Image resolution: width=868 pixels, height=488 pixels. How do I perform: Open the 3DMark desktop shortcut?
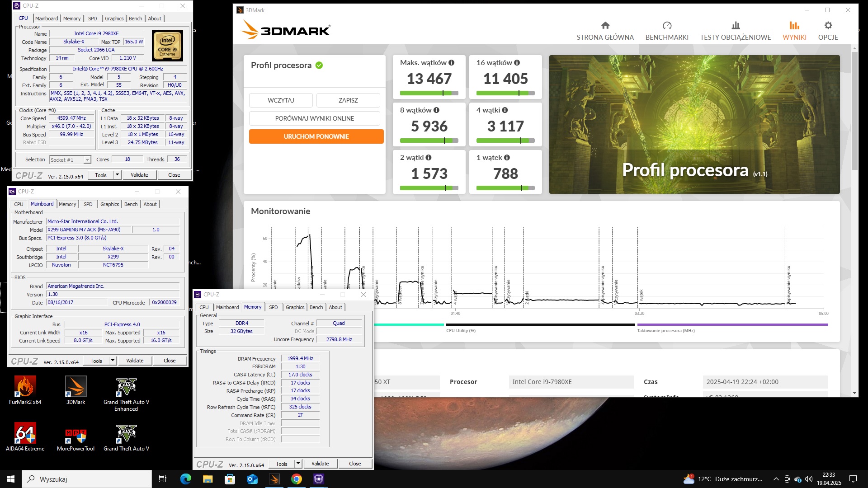click(x=75, y=390)
